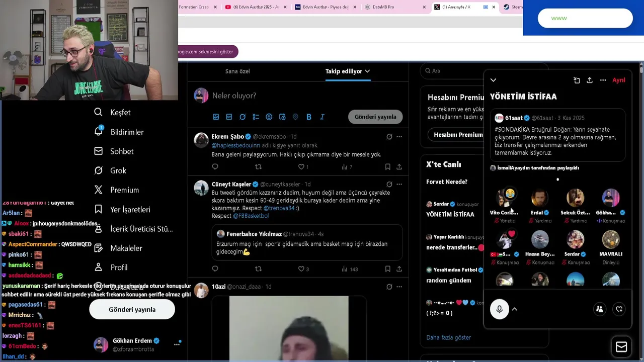The image size is (644, 362).
Task: Open Profil in the sidebar
Action: tap(111, 267)
